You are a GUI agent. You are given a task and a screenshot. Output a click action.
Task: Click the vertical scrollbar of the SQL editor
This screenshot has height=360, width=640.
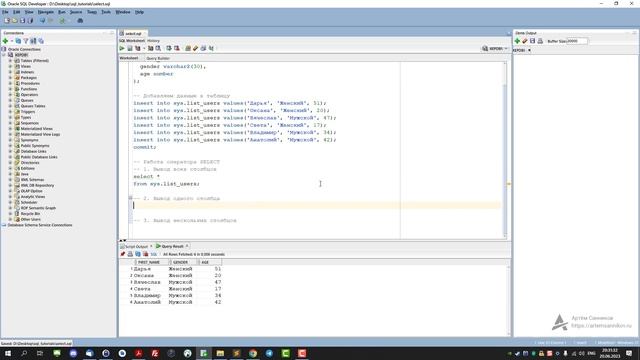pyautogui.click(x=505, y=149)
